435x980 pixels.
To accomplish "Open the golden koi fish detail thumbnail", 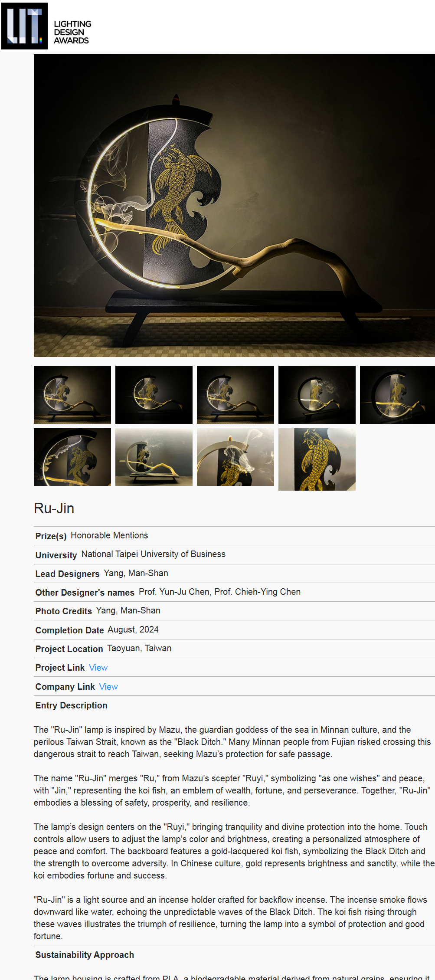I will (317, 459).
